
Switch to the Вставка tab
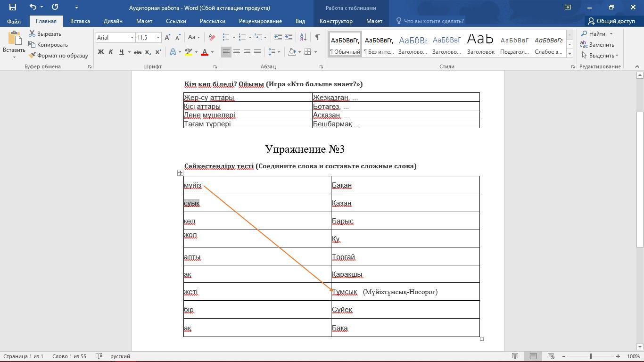coord(80,21)
